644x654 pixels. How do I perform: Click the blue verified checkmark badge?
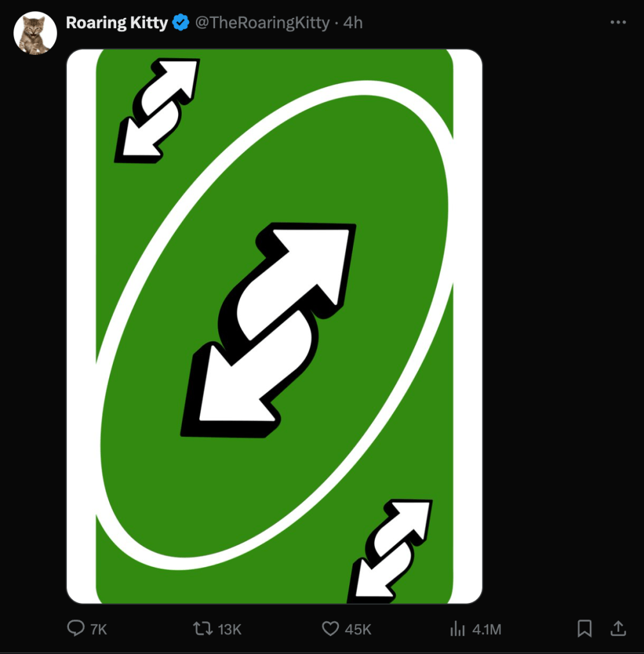click(181, 23)
